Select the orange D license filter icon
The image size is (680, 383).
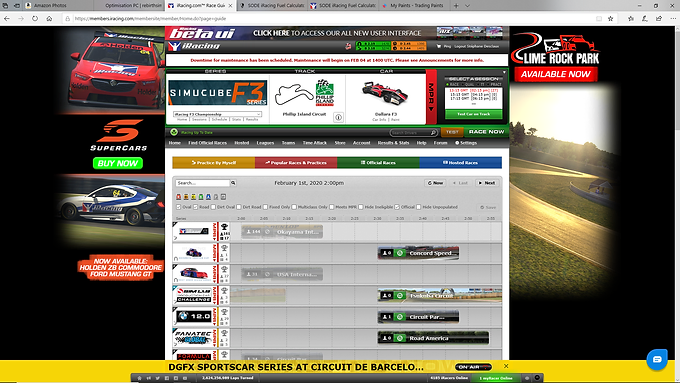click(x=186, y=197)
